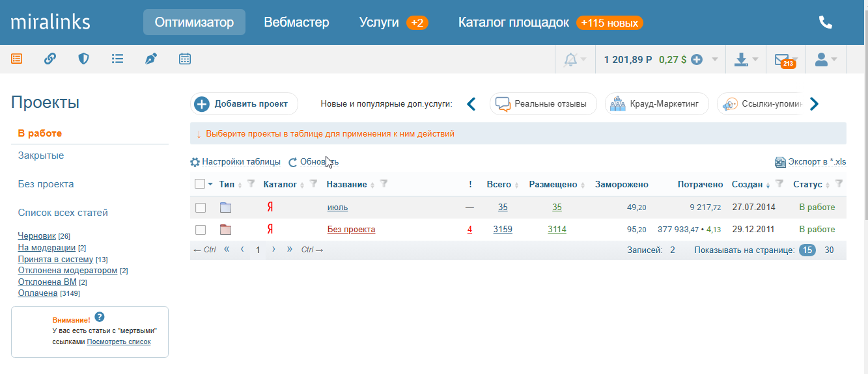The image size is (868, 374).
Task: Click the Yandex catalog icon in июль row
Action: click(270, 207)
